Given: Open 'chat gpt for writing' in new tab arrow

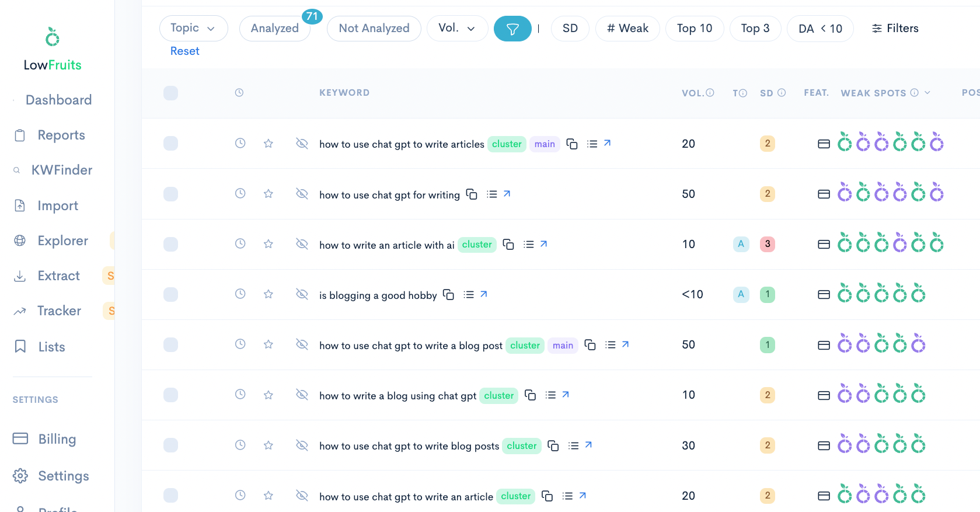Looking at the screenshot, I should point(507,193).
